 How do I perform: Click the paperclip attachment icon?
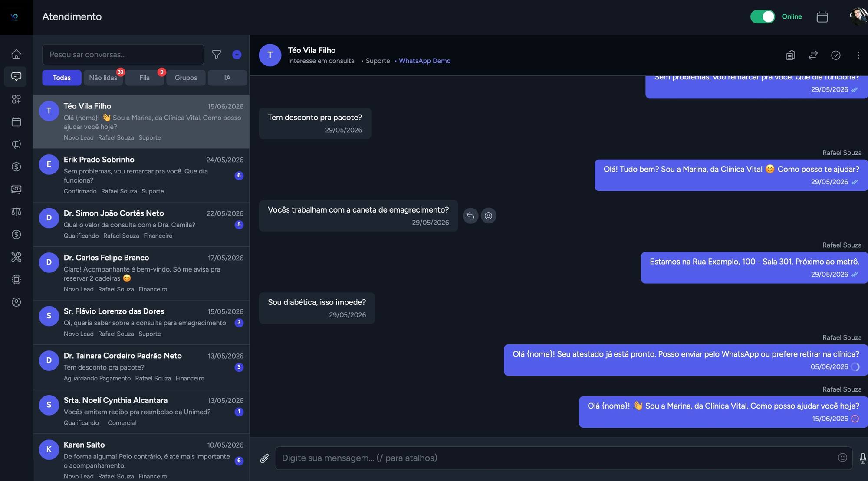264,458
